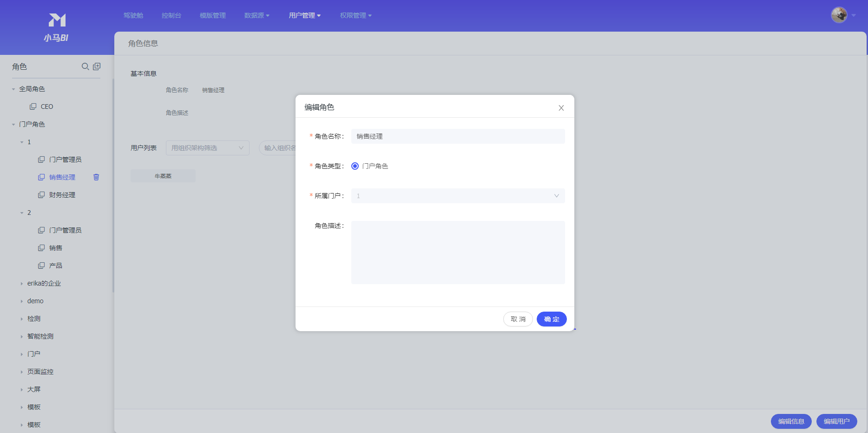Image resolution: width=868 pixels, height=433 pixels.
Task: Expand the demo tree node
Action: [x=21, y=301]
